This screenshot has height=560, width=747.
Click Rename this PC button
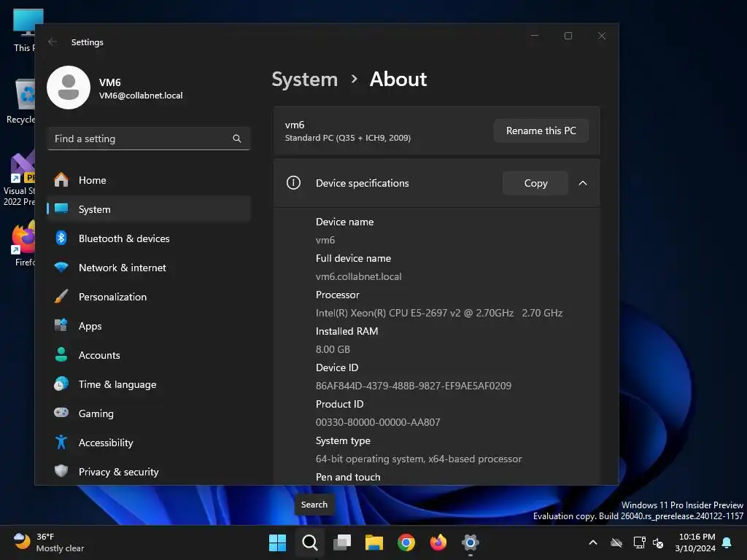(x=541, y=131)
